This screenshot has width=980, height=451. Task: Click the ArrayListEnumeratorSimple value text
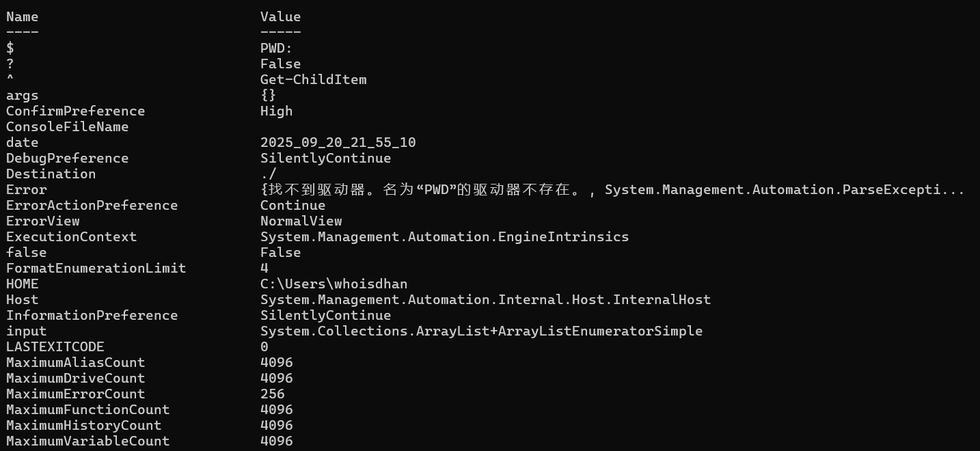tap(481, 331)
